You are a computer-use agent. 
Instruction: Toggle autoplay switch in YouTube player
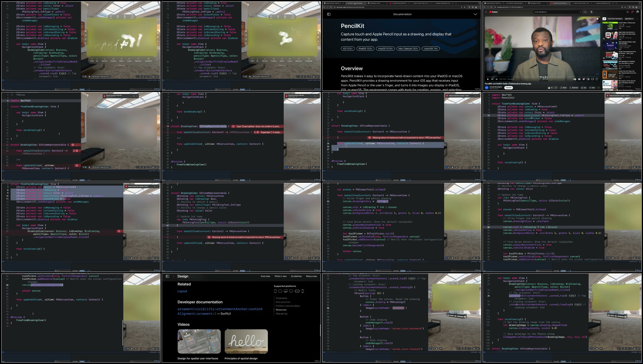pos(575,79)
